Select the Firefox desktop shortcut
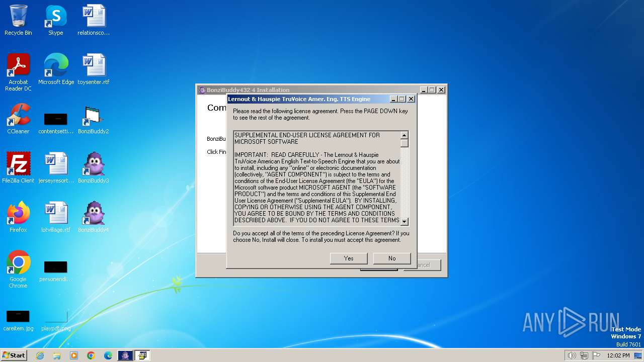Viewport: 644px width, 362px height. [18, 218]
